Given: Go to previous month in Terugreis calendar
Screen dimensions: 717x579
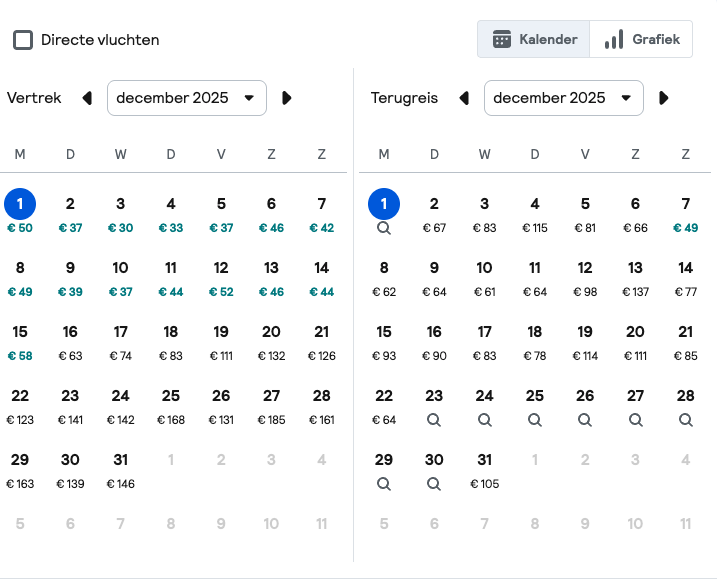Looking at the screenshot, I should point(464,98).
